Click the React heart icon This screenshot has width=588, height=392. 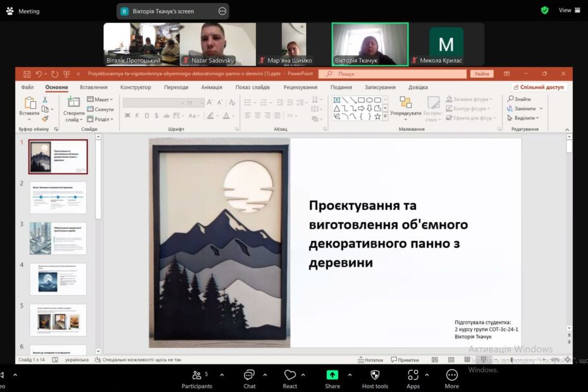(x=290, y=376)
